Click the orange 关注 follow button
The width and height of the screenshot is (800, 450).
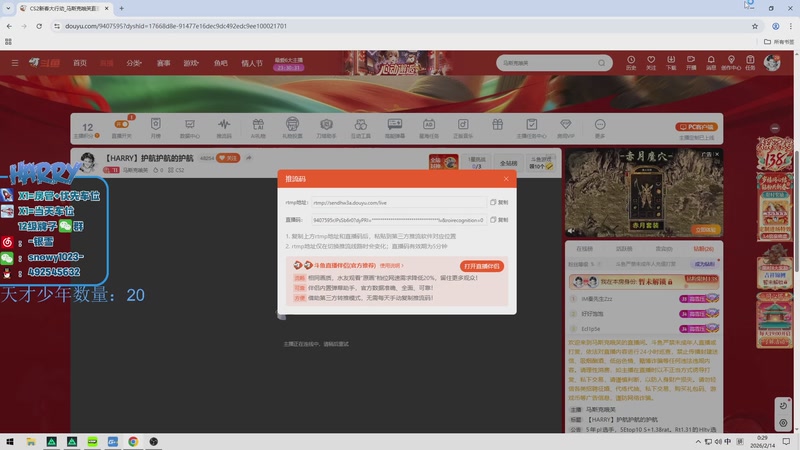[228, 158]
